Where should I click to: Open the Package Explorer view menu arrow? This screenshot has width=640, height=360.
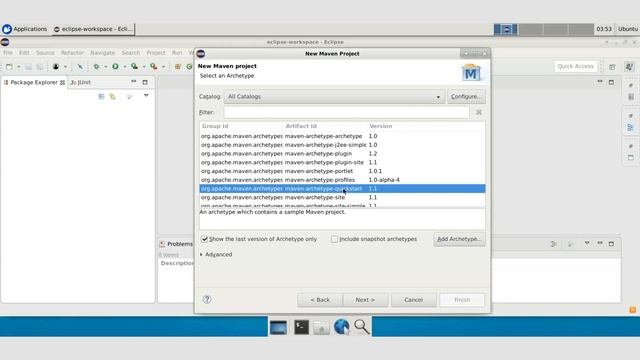[146, 96]
